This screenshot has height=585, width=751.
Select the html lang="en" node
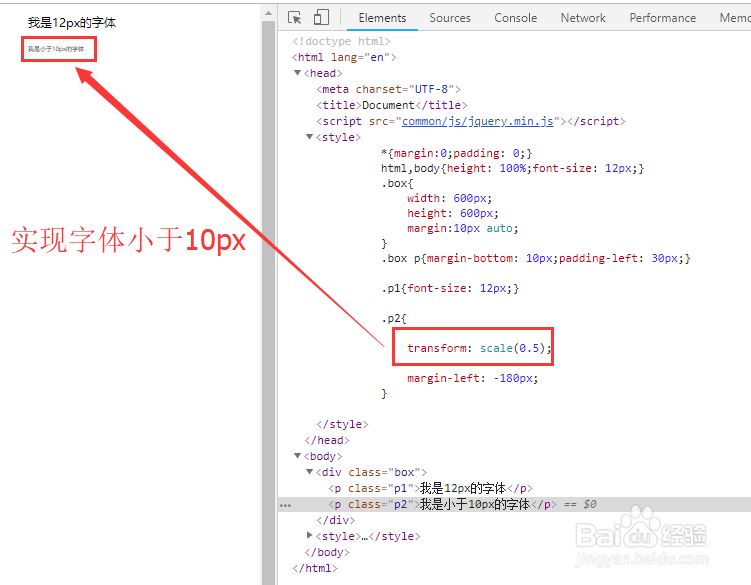coord(344,57)
